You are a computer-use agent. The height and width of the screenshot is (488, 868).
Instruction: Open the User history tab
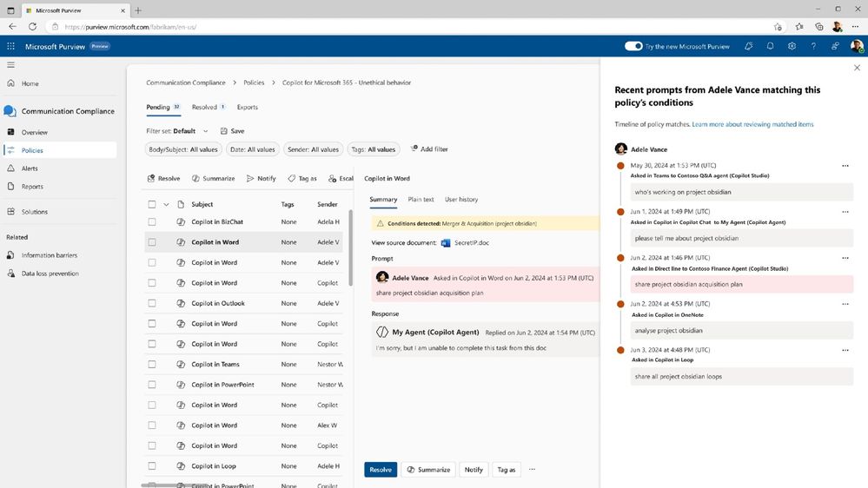(461, 199)
